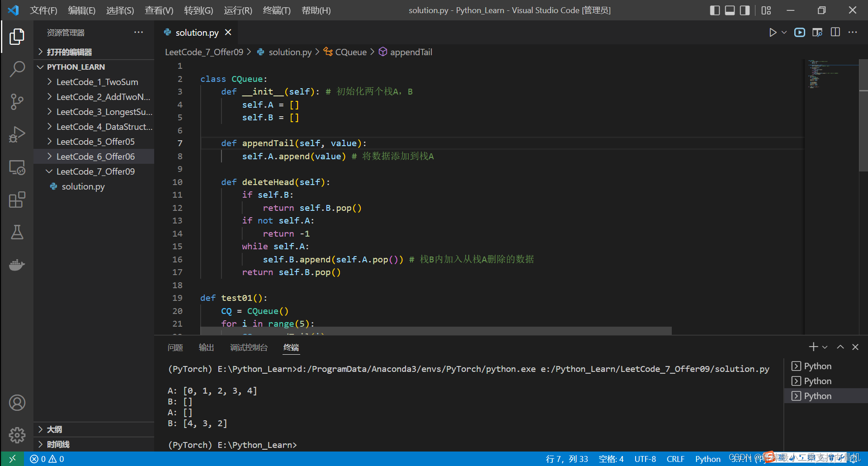Expand LeetCode_4_DataStruct... folder
Image resolution: width=868 pixels, height=466 pixels.
(94, 127)
